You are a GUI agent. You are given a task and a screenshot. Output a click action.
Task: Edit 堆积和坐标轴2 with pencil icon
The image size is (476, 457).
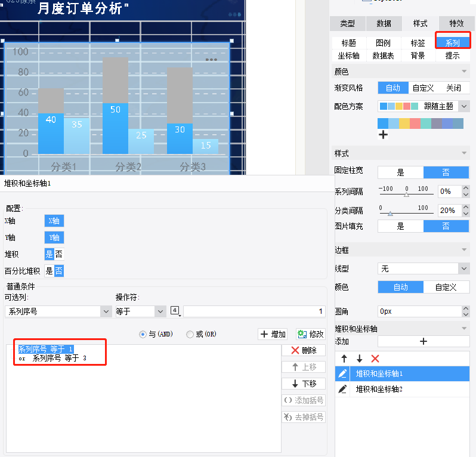342,389
